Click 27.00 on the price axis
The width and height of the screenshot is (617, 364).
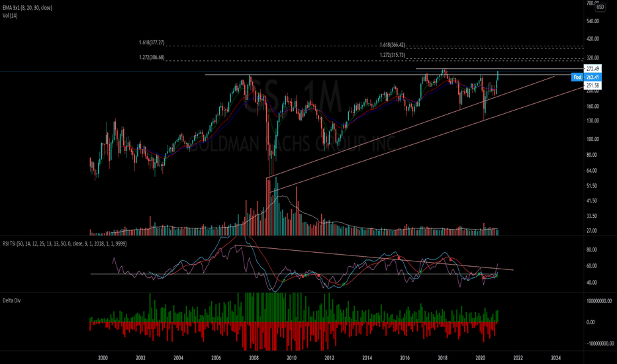593,231
